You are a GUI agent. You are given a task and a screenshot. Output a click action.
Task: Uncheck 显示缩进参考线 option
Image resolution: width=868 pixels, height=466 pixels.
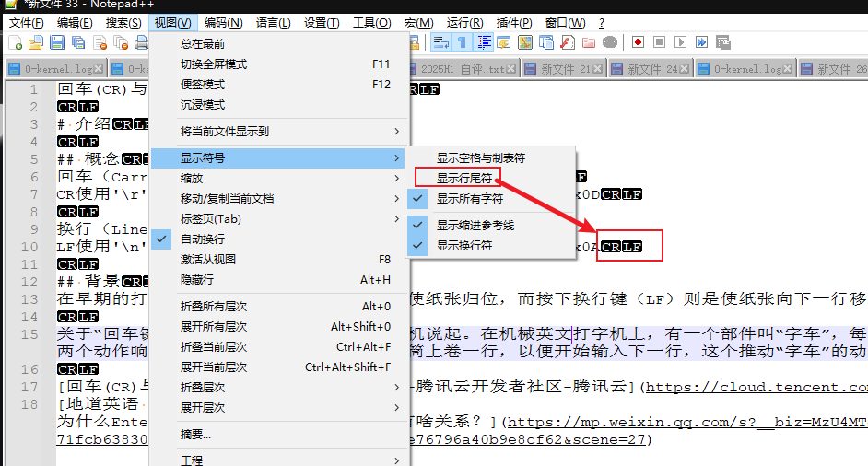[490, 226]
